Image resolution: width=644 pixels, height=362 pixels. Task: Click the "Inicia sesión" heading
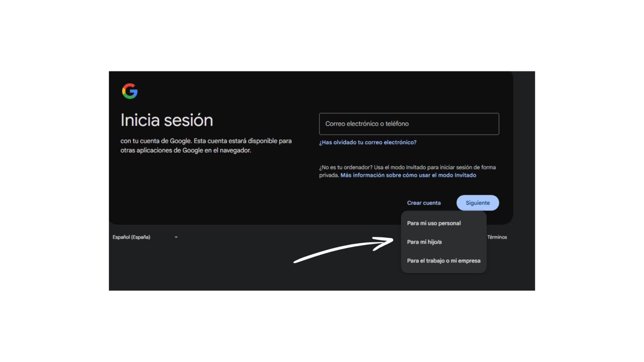[167, 120]
